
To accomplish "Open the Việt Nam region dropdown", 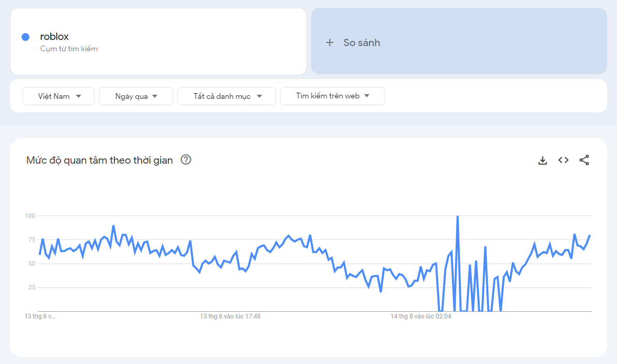I will [59, 96].
